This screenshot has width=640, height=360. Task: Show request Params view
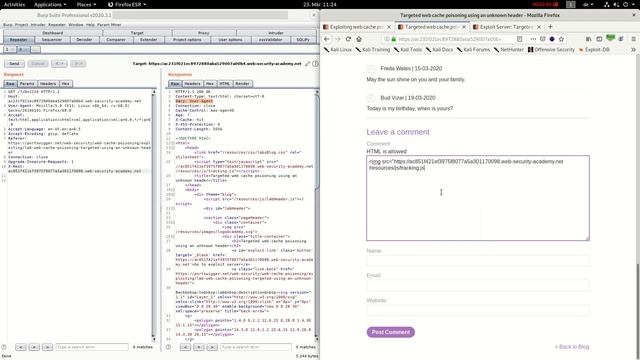pyautogui.click(x=27, y=84)
